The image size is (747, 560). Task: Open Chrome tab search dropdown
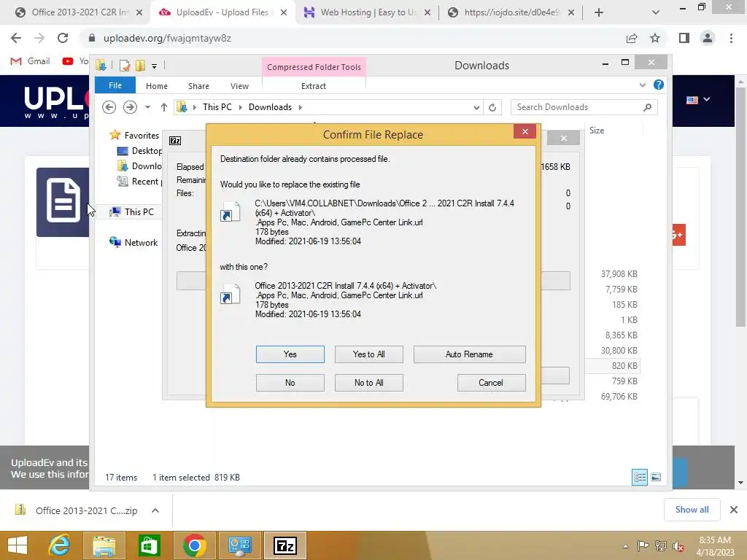click(656, 12)
